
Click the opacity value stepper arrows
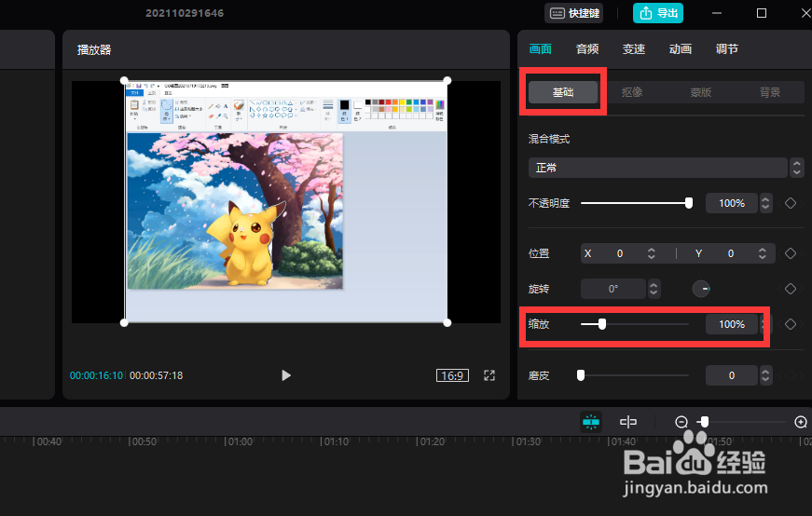765,203
